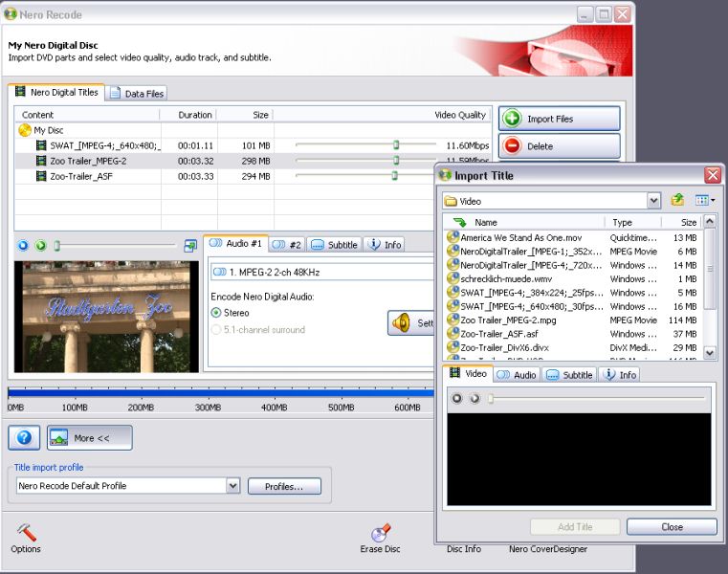The height and width of the screenshot is (574, 728).
Task: Select Zoo-Trailer_DivX6.divx file
Action: point(572,347)
